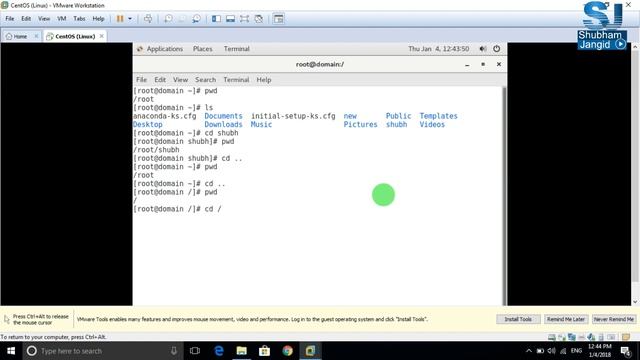Open File Explorer from the taskbar

(x=242, y=351)
